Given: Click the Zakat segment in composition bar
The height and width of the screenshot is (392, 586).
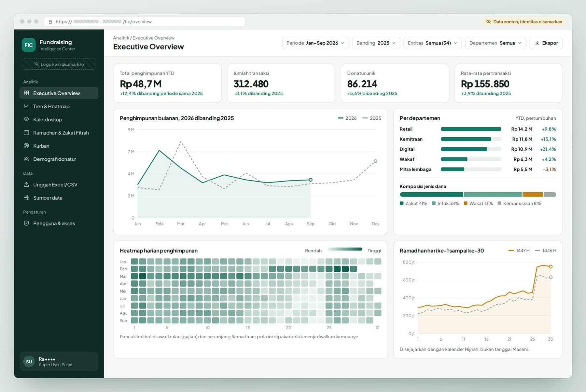Looking at the screenshot, I should [x=431, y=195].
